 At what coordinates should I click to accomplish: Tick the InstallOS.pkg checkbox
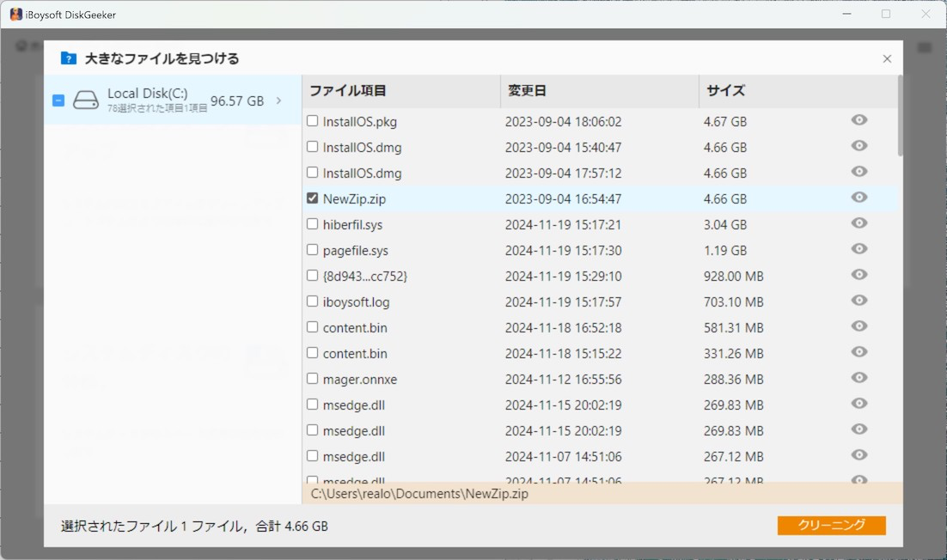312,121
